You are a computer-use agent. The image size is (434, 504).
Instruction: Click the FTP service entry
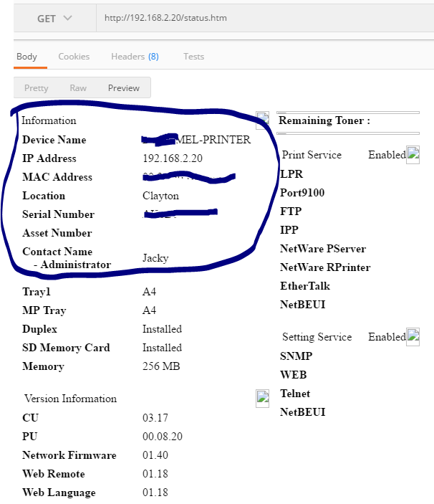tap(291, 211)
